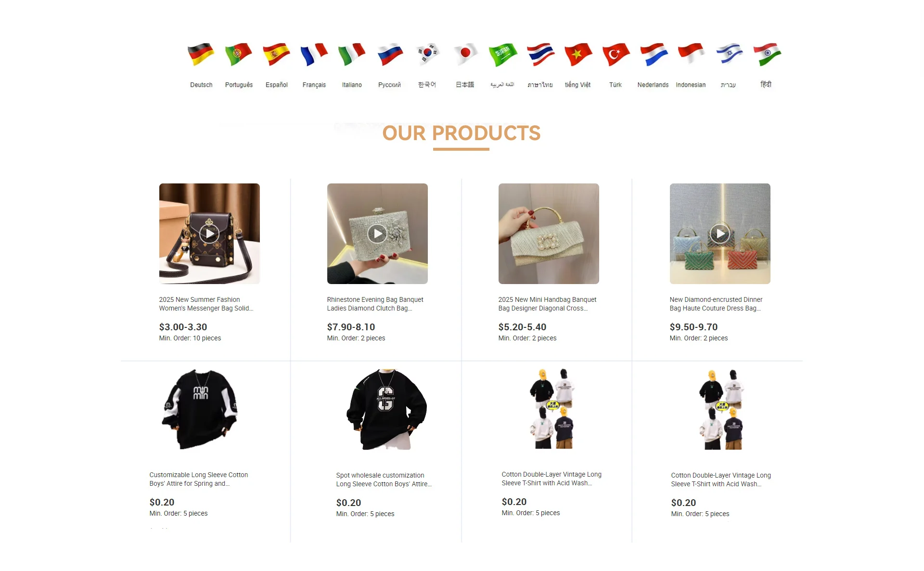Switch to the Nederlands language label
924x571 pixels.
(653, 85)
